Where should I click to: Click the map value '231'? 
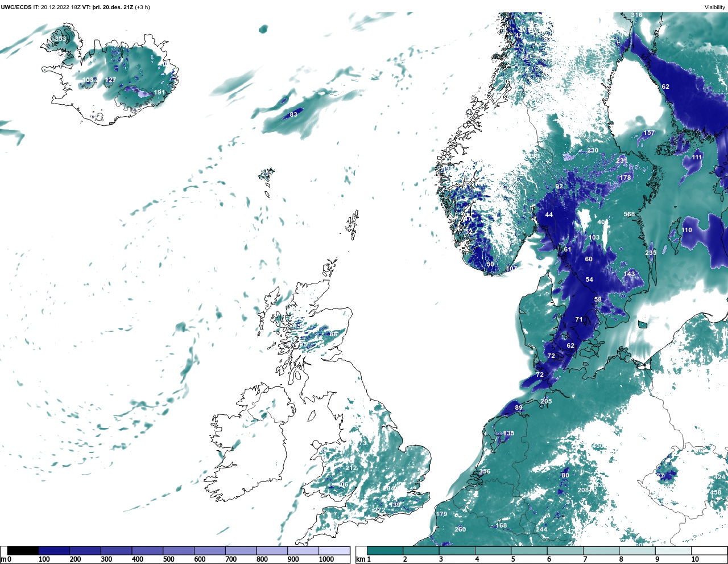pyautogui.click(x=622, y=160)
